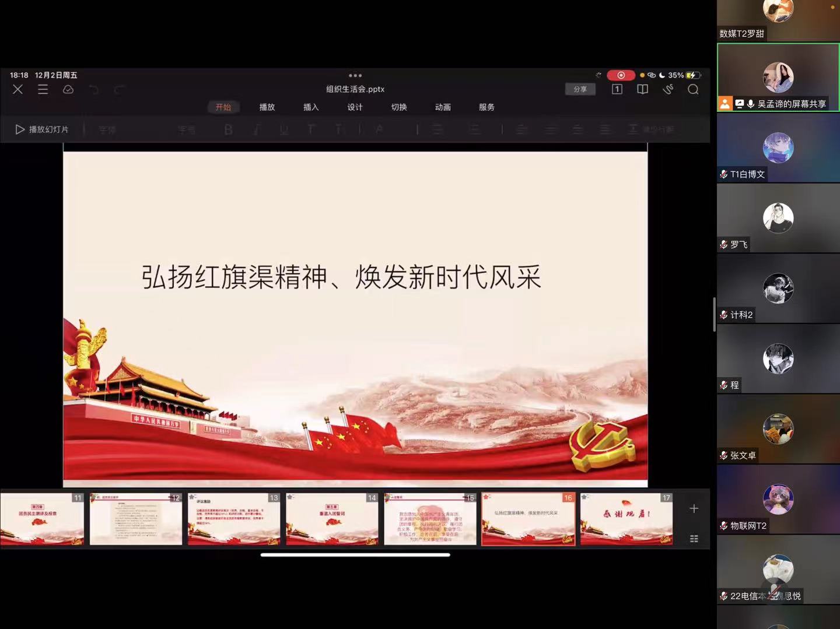Screen dimensions: 840x629
Task: Select the pen annotation icon
Action: click(668, 89)
